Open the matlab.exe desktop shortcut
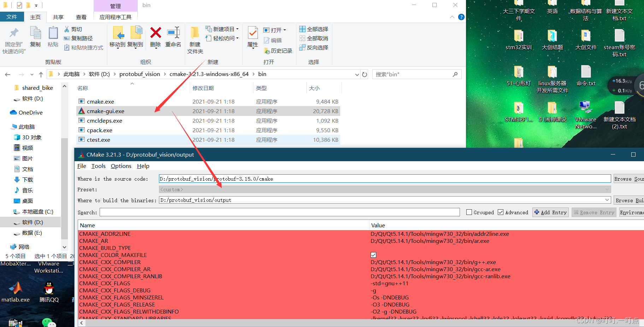This screenshot has height=327, width=644. 16,292
